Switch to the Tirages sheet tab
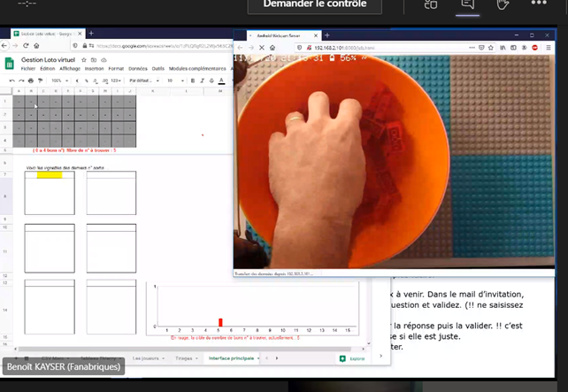 pyautogui.click(x=184, y=358)
